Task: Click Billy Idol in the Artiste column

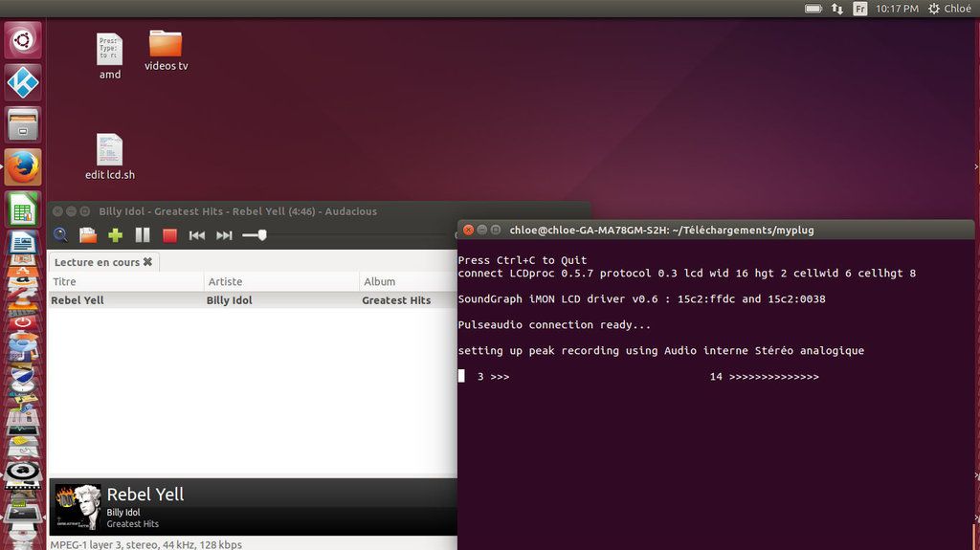Action: pos(230,300)
